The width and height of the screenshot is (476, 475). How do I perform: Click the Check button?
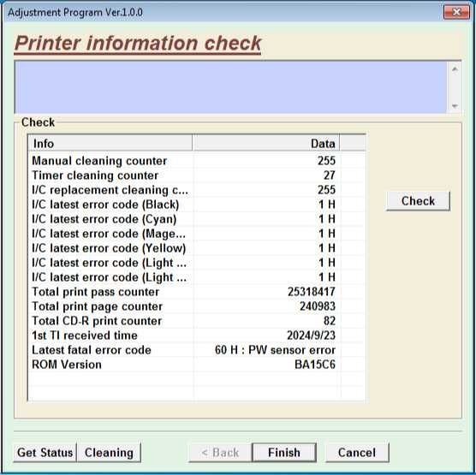click(418, 201)
